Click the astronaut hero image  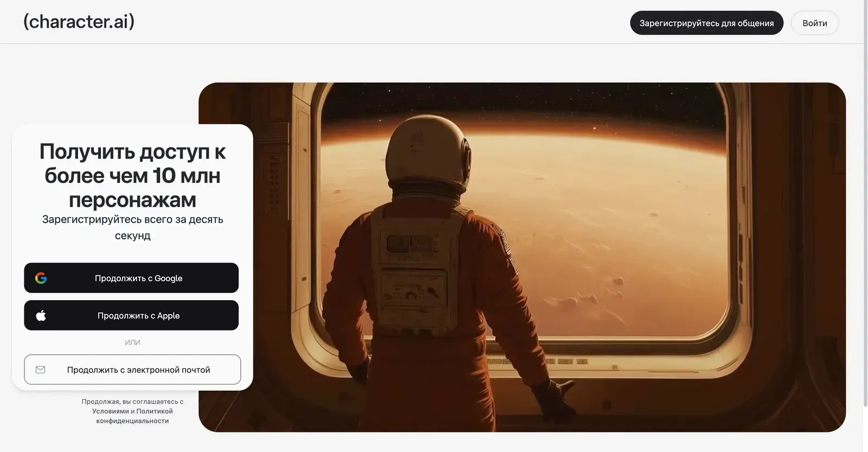(522, 257)
